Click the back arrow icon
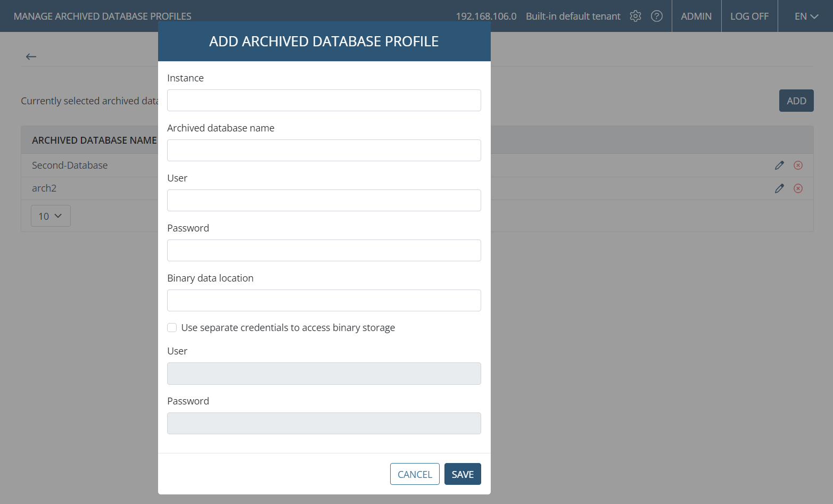This screenshot has width=833, height=504. pos(31,56)
